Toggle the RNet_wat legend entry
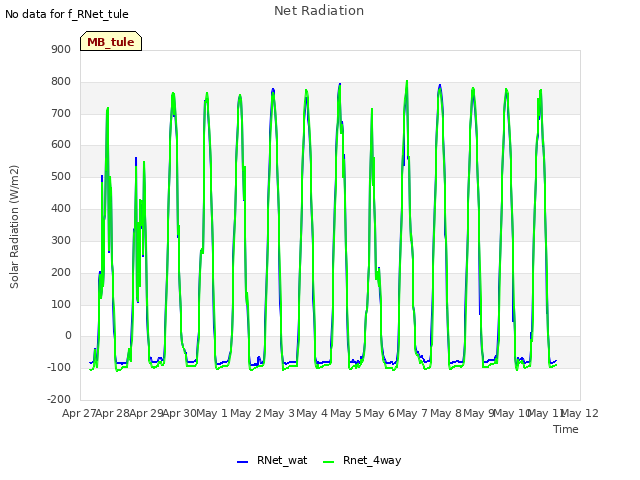640x480 pixels. coord(272,460)
